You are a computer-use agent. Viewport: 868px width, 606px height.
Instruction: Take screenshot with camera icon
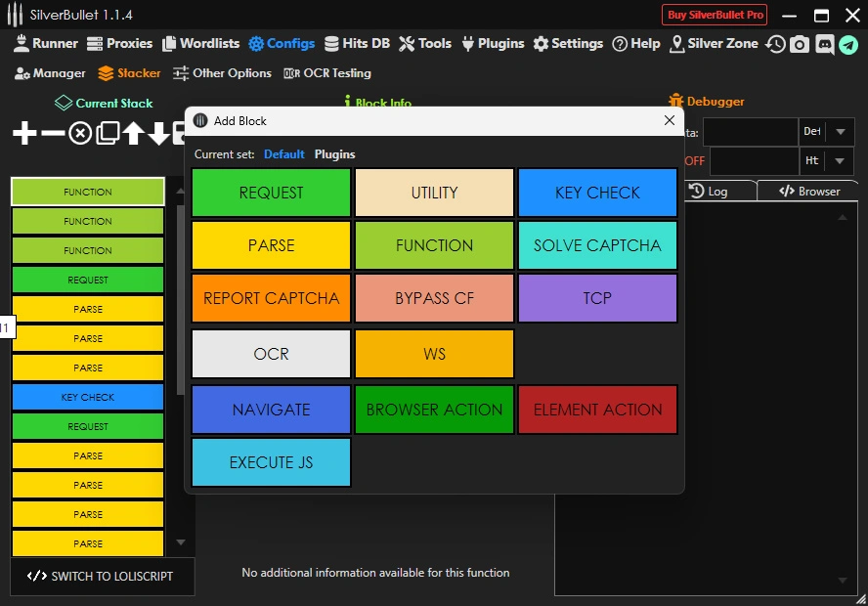coord(800,44)
